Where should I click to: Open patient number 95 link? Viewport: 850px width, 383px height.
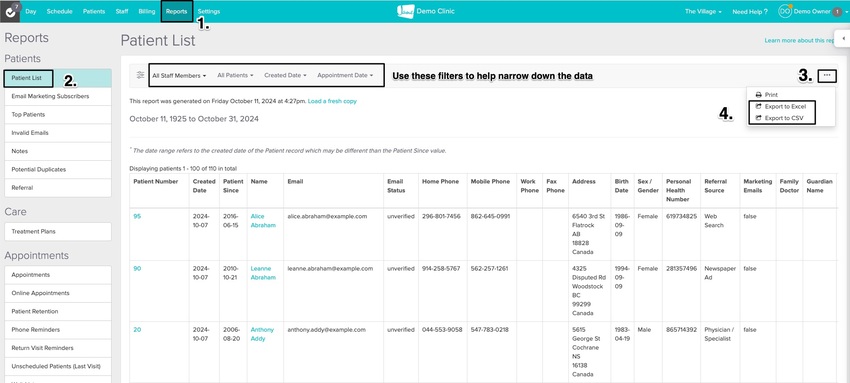137,216
